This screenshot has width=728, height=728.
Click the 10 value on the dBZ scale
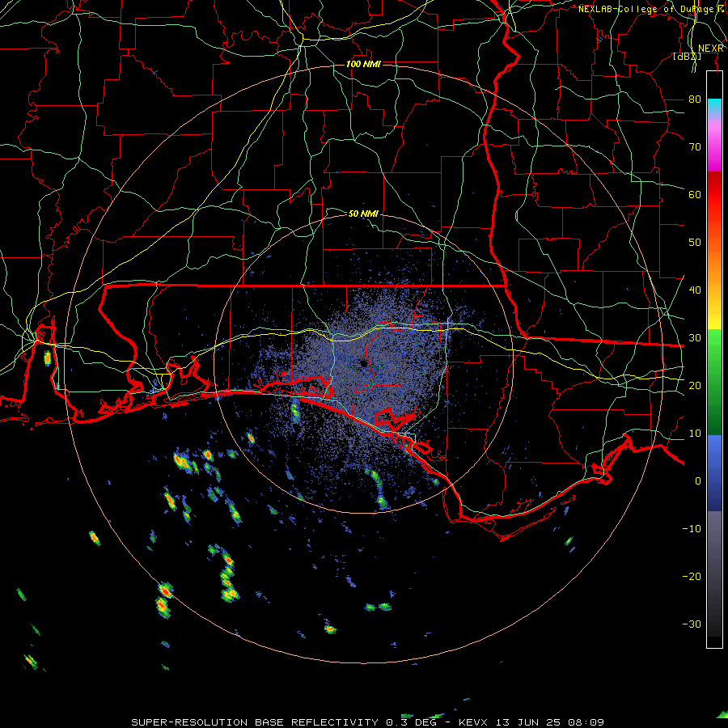(x=695, y=434)
